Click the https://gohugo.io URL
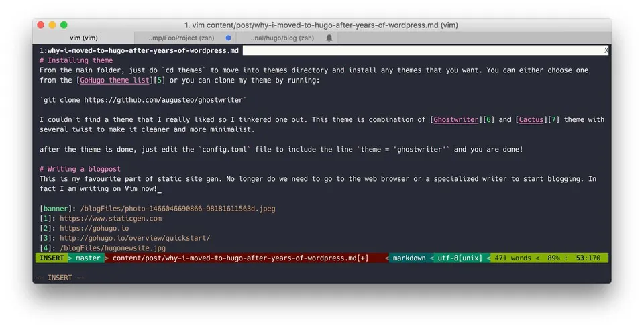The width and height of the screenshot is (644, 330). 94,228
